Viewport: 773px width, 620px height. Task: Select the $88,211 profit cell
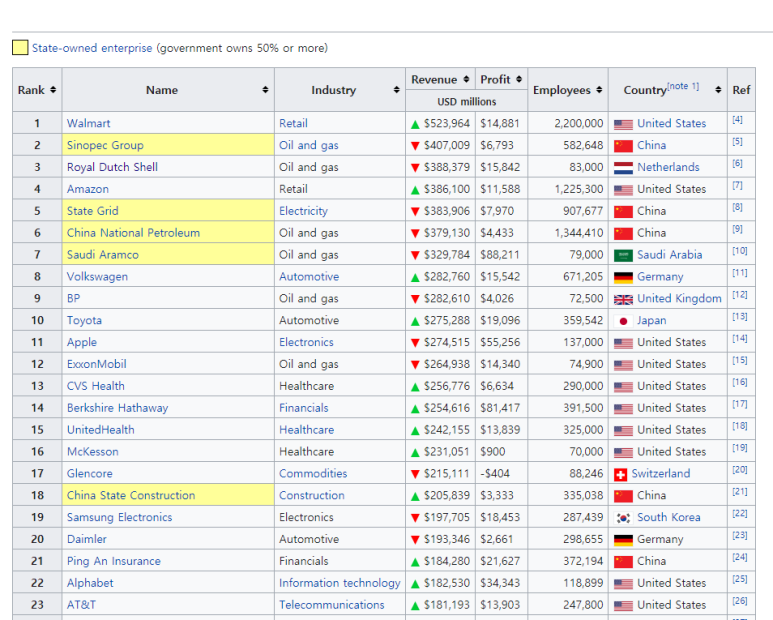tap(501, 254)
